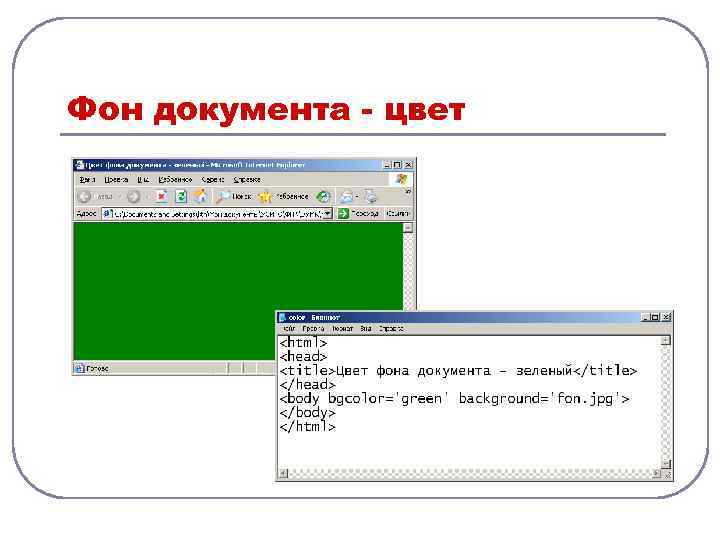Click the </html> line in Notepad
The image size is (720, 540).
[x=308, y=427]
